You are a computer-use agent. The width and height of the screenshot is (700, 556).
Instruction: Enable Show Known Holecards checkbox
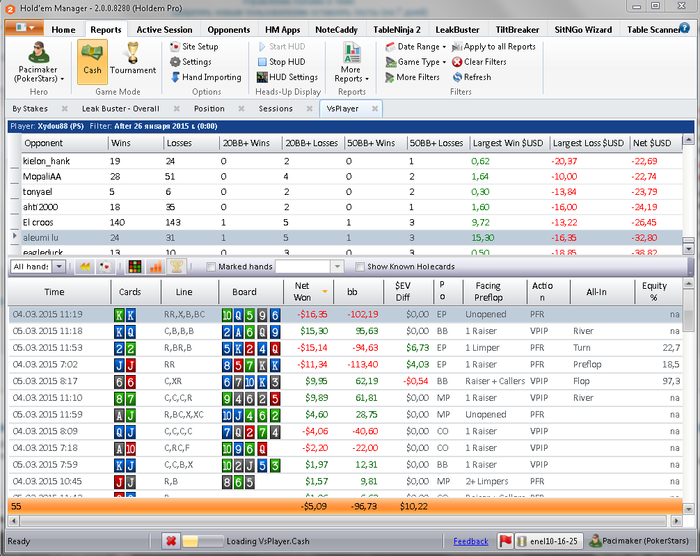(361, 267)
